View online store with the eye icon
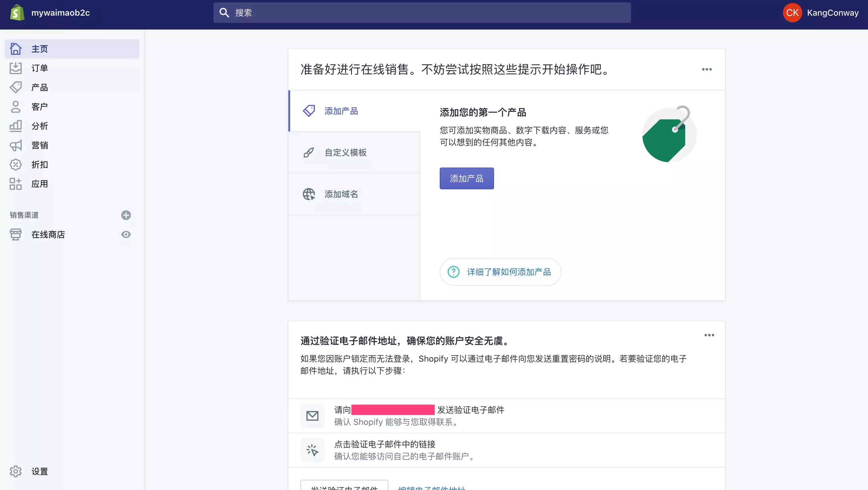Viewport: 868px width, 490px height. [x=126, y=234]
